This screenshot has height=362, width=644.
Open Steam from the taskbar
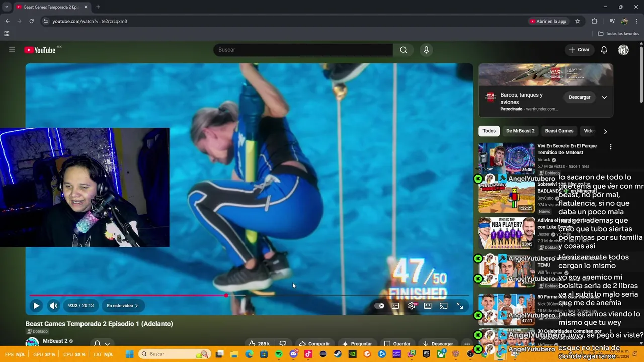pos(337,354)
